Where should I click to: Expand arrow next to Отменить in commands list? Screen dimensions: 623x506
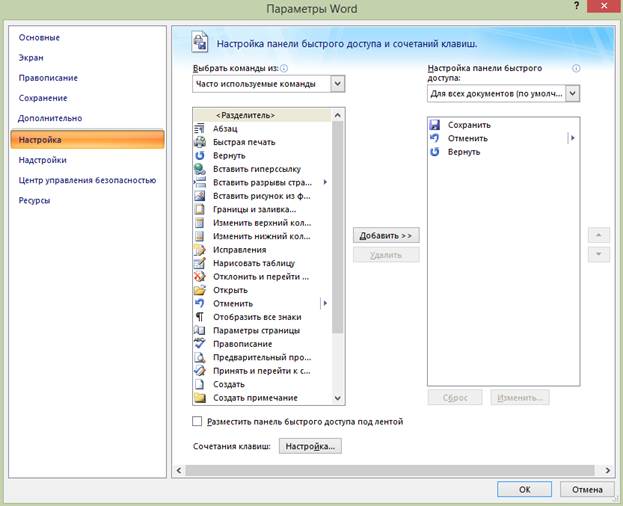(325, 303)
